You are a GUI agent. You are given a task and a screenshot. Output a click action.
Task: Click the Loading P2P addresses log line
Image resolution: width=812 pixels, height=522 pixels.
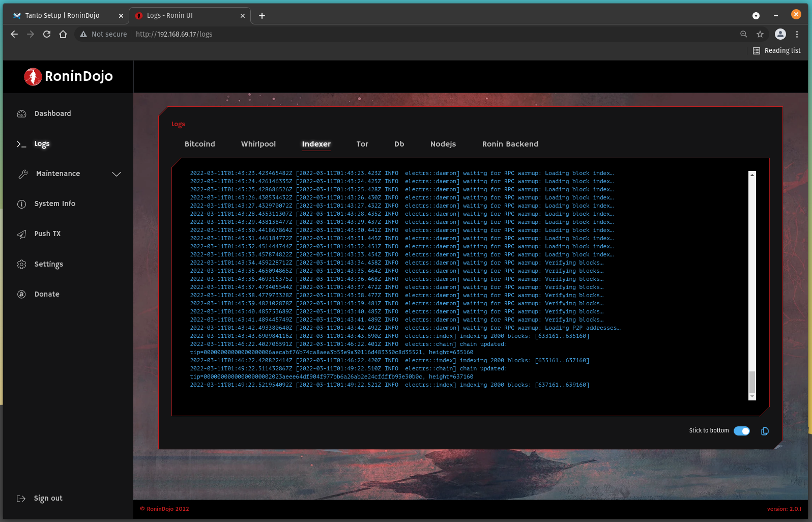pyautogui.click(x=405, y=328)
